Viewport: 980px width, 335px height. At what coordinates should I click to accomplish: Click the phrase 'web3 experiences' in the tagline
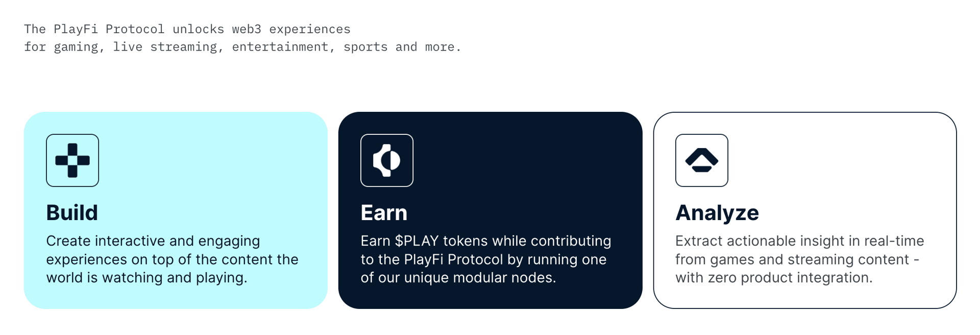pos(292,29)
